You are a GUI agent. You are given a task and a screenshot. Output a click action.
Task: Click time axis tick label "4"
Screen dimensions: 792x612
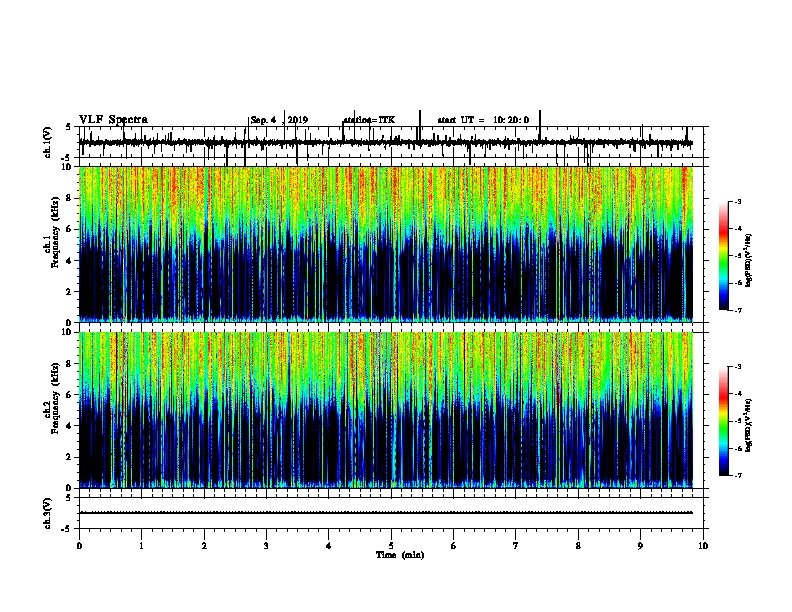pos(329,545)
